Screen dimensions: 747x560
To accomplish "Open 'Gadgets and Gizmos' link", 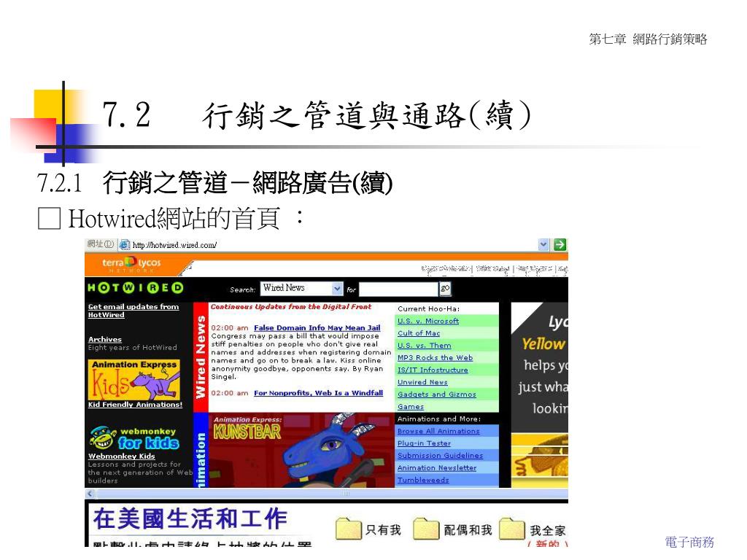I will click(x=437, y=394).
